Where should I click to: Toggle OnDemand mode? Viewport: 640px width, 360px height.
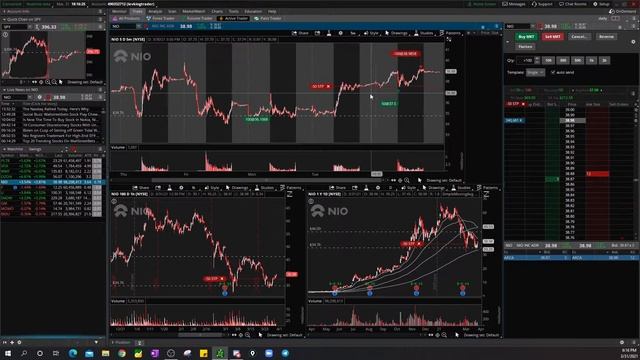pos(622,11)
